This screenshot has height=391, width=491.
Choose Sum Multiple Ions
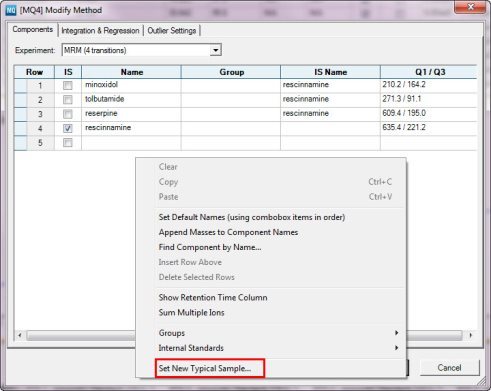click(271, 313)
